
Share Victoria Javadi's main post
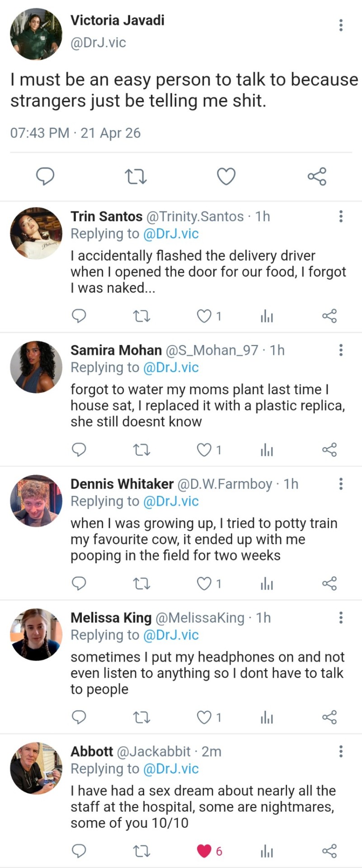(x=317, y=176)
